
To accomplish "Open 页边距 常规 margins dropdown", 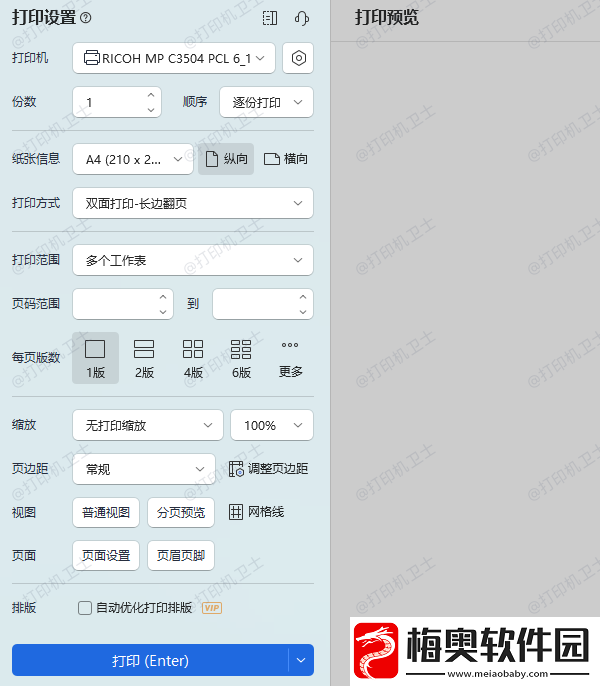I will coord(144,469).
